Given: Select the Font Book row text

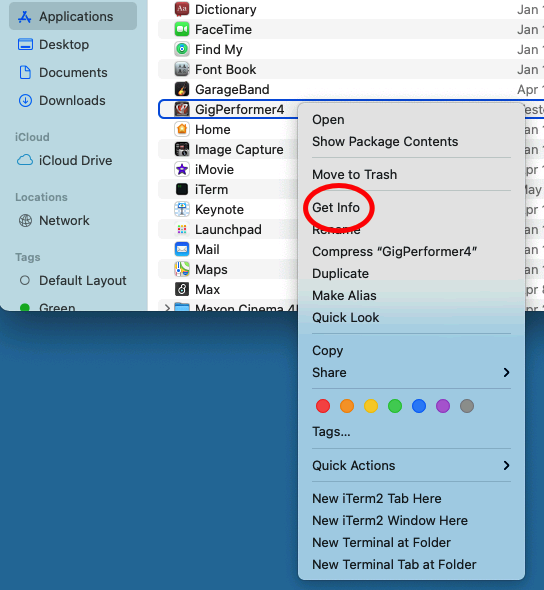Looking at the screenshot, I should pyautogui.click(x=225, y=69).
